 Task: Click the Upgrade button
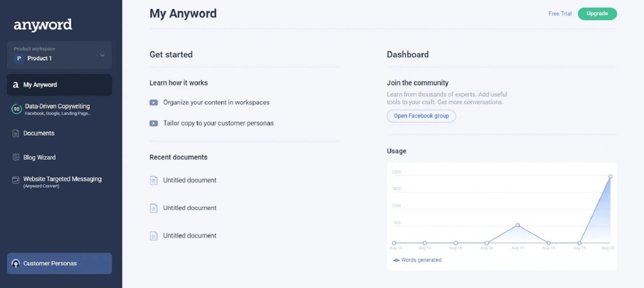(x=597, y=14)
